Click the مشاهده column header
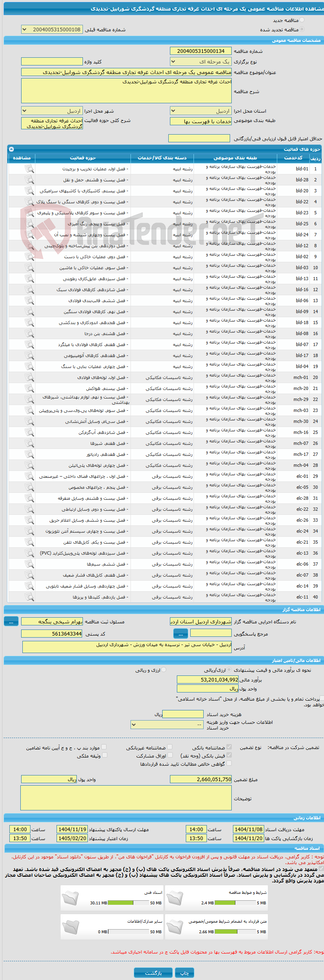The width and height of the screenshot is (324, 980). pyautogui.click(x=22, y=158)
